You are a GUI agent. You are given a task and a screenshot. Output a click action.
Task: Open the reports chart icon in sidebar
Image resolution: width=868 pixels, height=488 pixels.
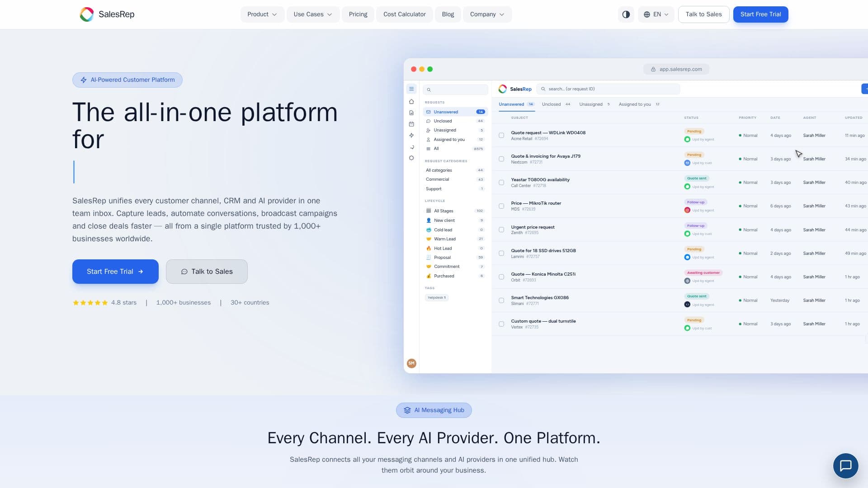[x=411, y=113]
